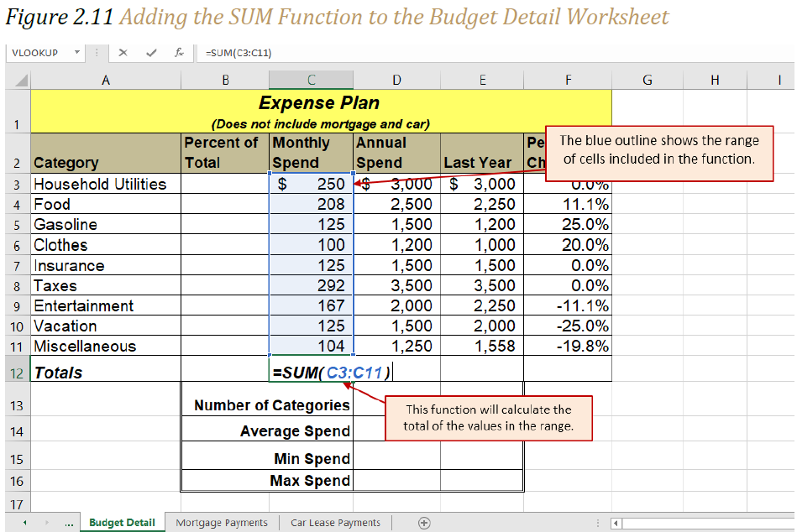The height and width of the screenshot is (532, 797).
Task: Select the Last Year value 1,558
Action: click(x=482, y=347)
